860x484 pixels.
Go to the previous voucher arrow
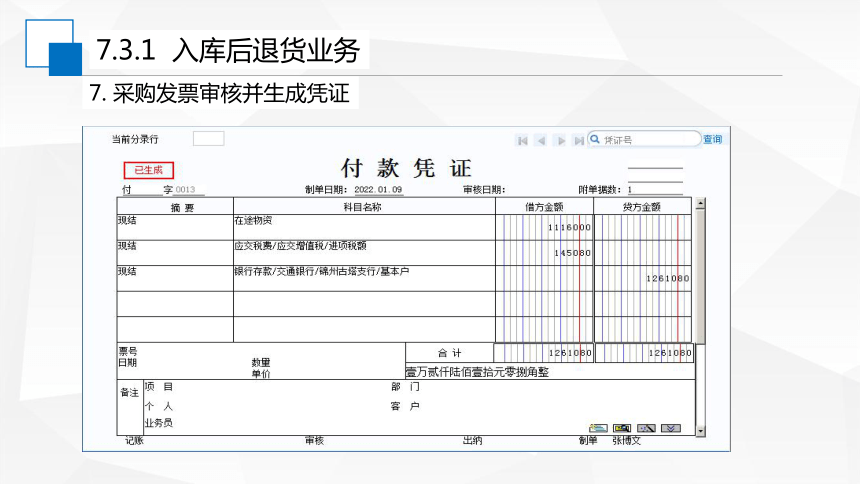[541, 140]
